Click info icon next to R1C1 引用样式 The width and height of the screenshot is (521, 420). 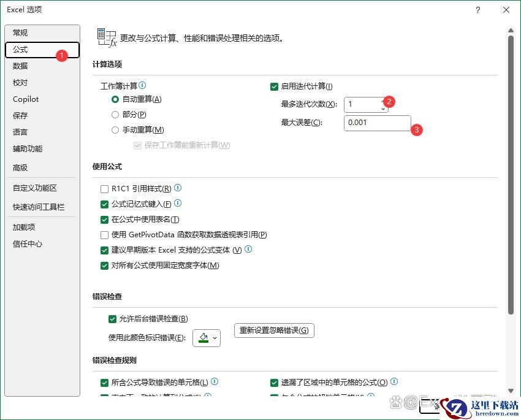178,188
